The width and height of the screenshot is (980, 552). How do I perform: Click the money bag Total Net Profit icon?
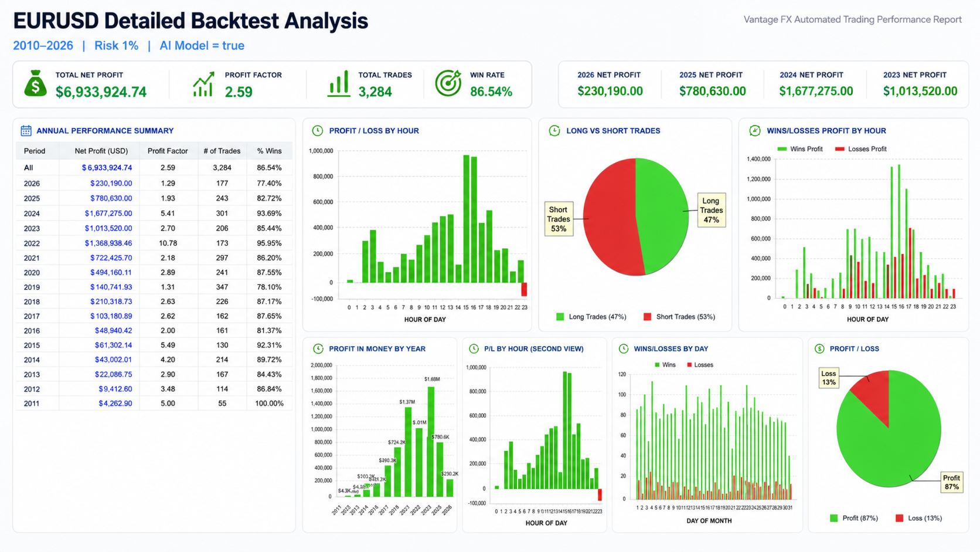(35, 83)
